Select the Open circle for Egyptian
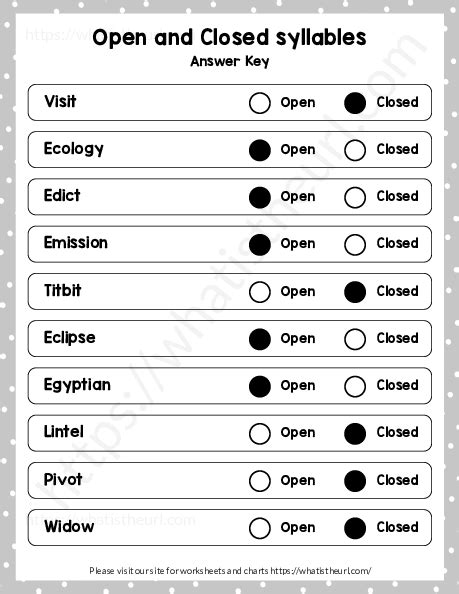Viewport: 459px width, 594px height. [x=260, y=386]
